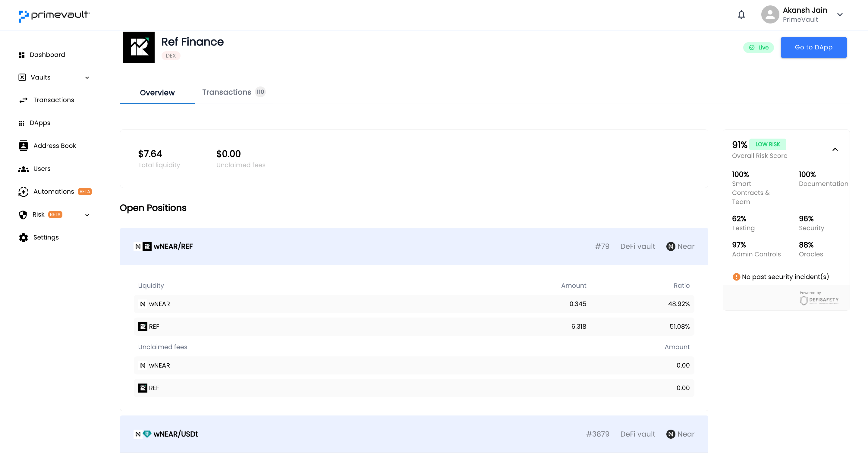Click the wNEAR liquidity amount 0.345
The image size is (868, 470).
coord(577,304)
